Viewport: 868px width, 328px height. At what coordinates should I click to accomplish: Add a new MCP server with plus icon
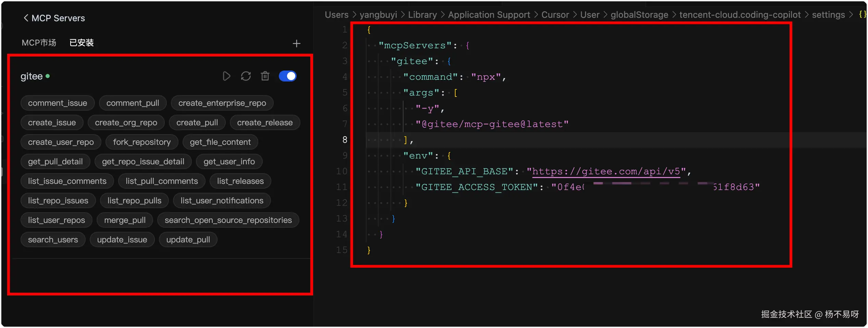(x=297, y=43)
